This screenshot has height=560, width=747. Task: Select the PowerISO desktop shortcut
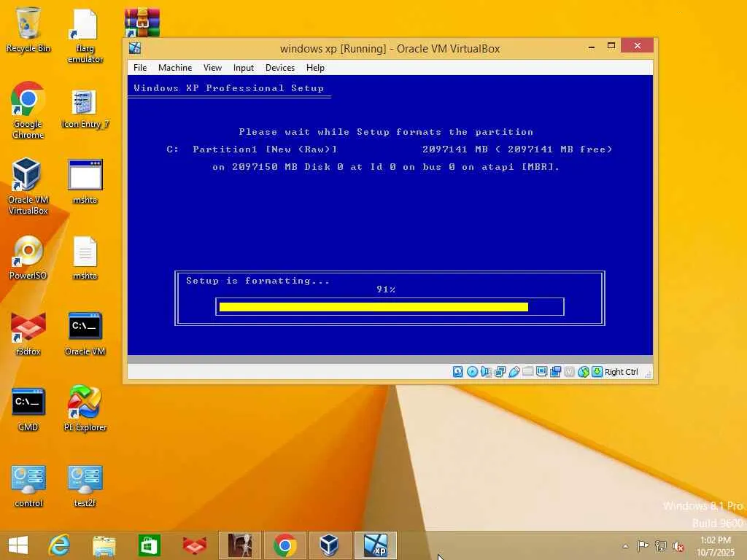(x=28, y=257)
